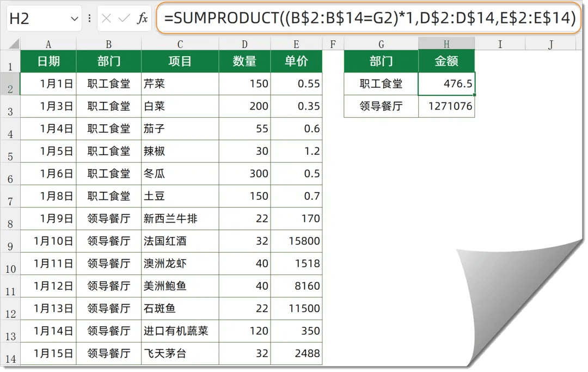
Task: Click the 白菜 item cell
Action: 180,106
